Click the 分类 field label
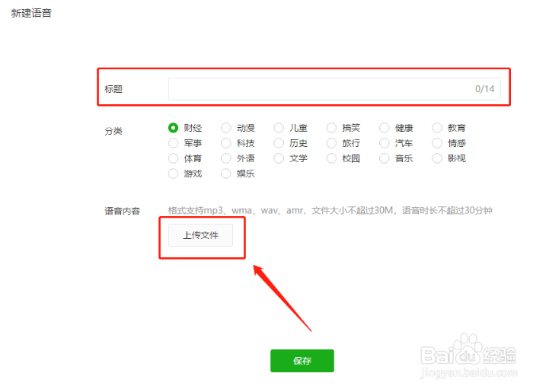549x392 pixels. [113, 131]
